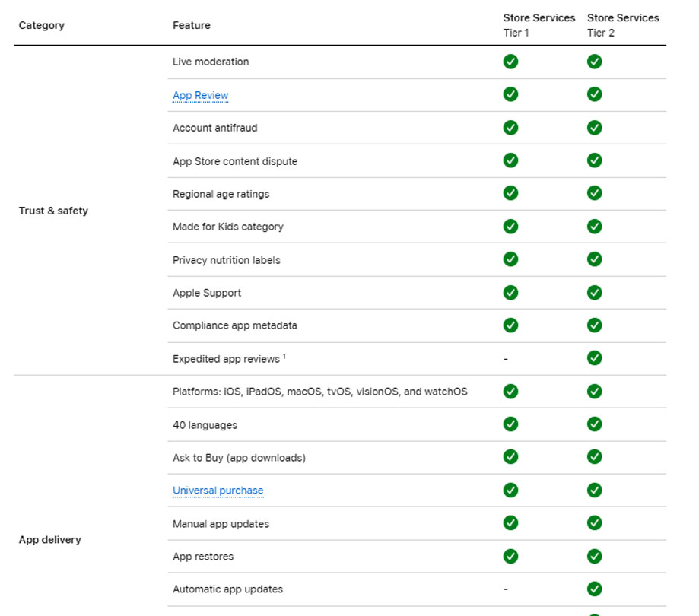The height and width of the screenshot is (616, 699).
Task: Open the App Review link
Action: 200,95
